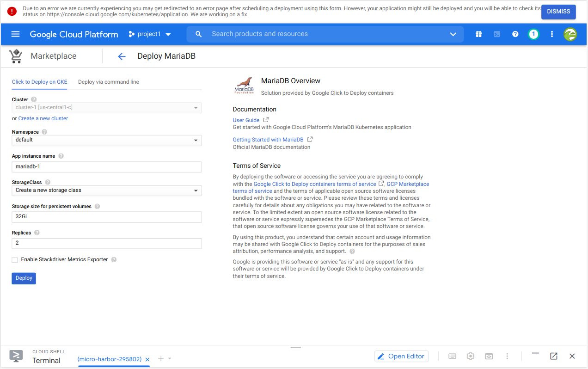Show help for the StorageClass field
The image size is (588, 369).
click(x=48, y=182)
